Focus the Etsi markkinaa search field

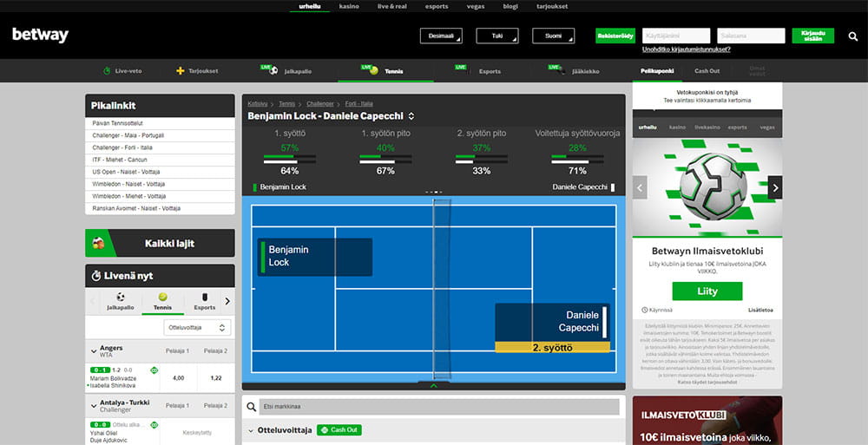[x=439, y=407]
